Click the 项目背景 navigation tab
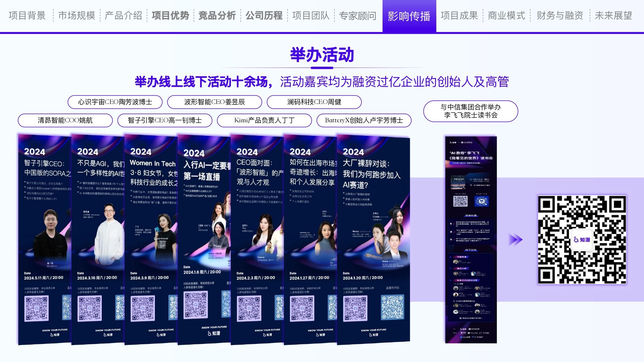The image size is (644, 362). 27,15
